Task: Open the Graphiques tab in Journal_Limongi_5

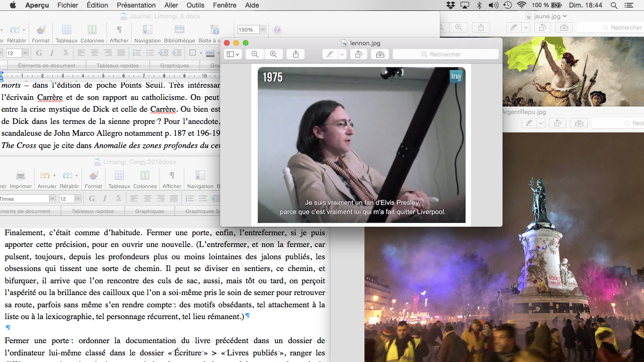Action: 174,66
